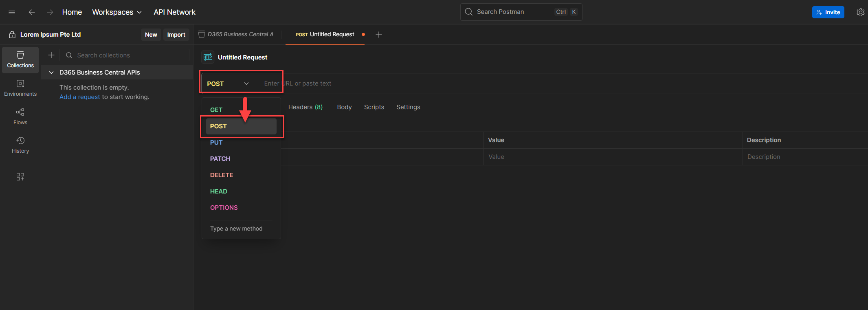Select OPTIONS from the method list

tap(241, 208)
